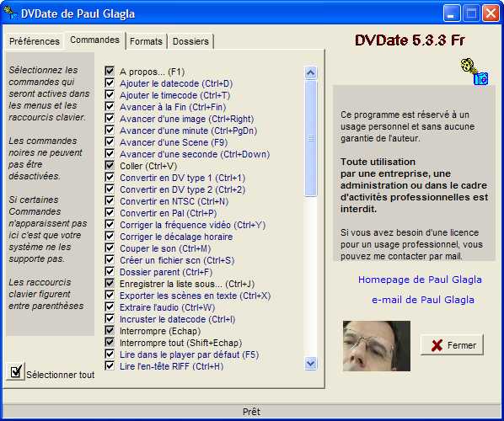The width and height of the screenshot is (504, 421).
Task: Toggle Ajouter le timecode (Ctrl+T) checkbox
Action: pos(110,95)
